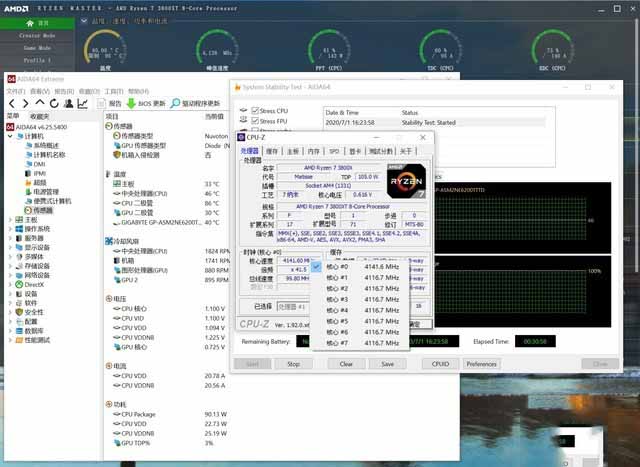Click the AMD logo in Ryzen Master

16,8
